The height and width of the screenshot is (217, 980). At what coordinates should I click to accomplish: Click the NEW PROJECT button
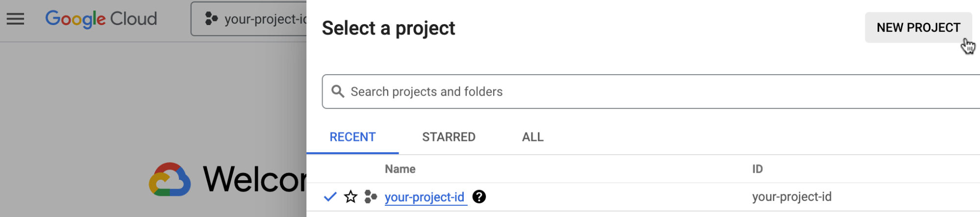pos(918,27)
